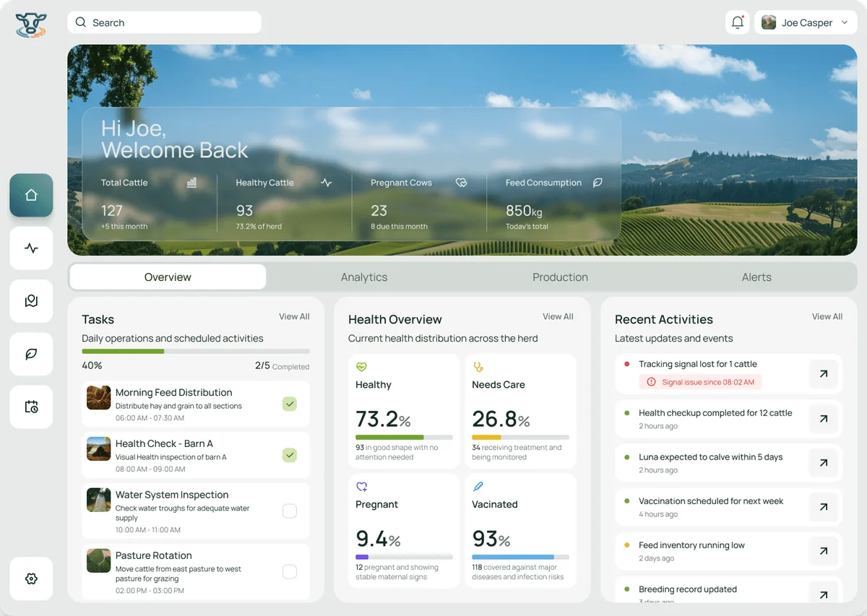
Task: Click the 850kg feed consumption value
Action: [524, 211]
